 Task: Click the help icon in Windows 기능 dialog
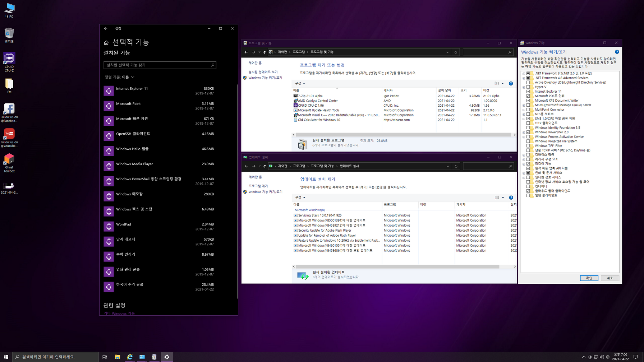617,52
